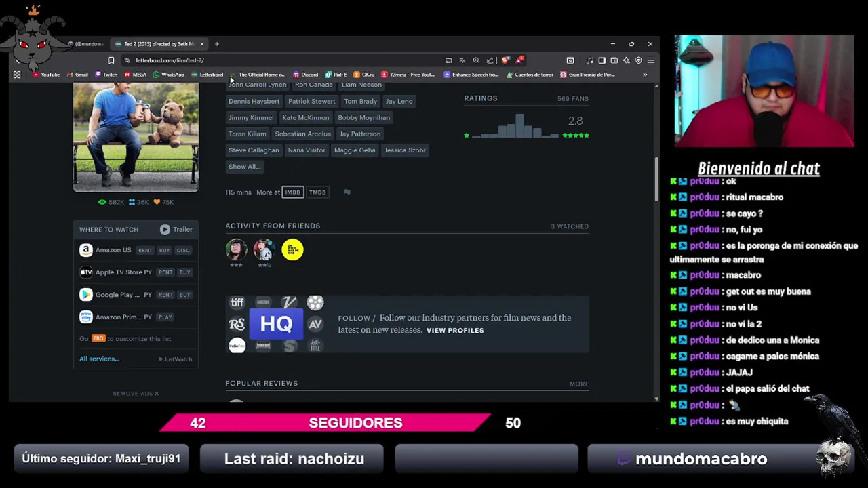This screenshot has width=868, height=488.
Task: Open cast member Kate McKinnon
Action: coord(305,118)
